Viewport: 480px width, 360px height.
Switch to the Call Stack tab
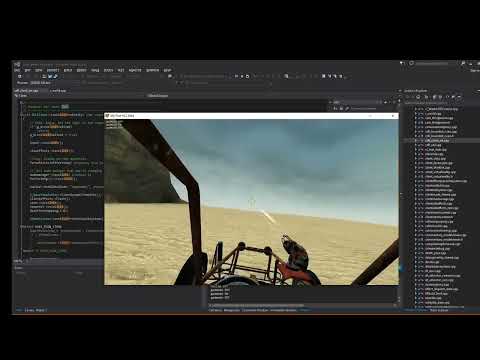(x=215, y=310)
